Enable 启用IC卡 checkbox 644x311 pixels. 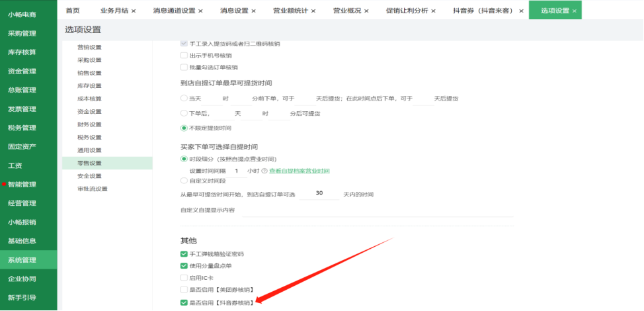click(184, 278)
